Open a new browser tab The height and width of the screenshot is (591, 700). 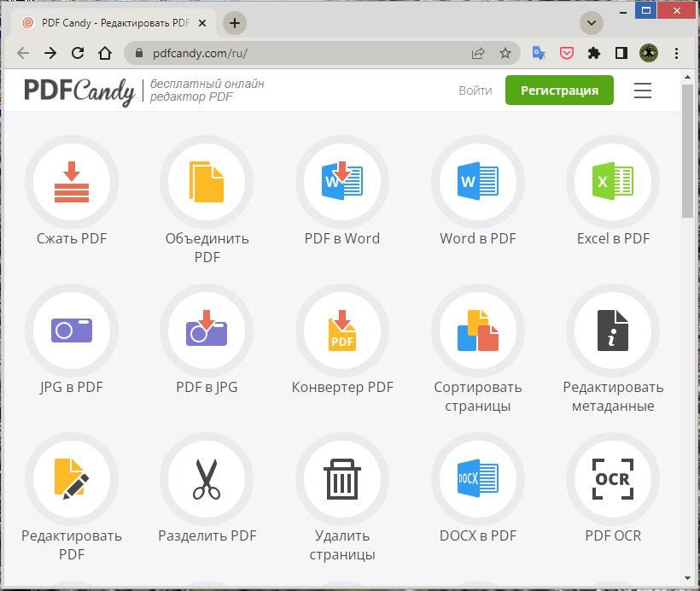pyautogui.click(x=235, y=23)
